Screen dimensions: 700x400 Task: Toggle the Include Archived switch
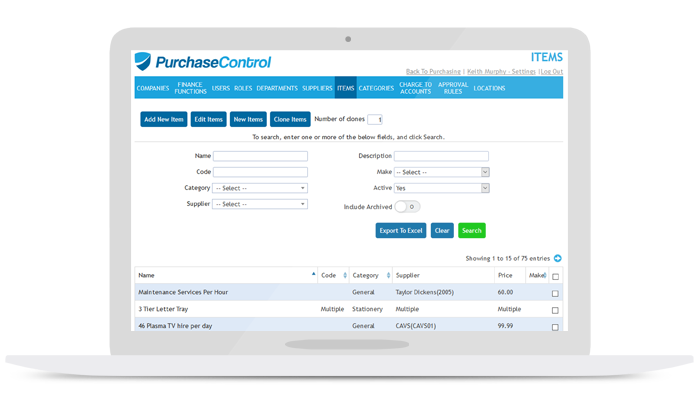[x=407, y=207]
